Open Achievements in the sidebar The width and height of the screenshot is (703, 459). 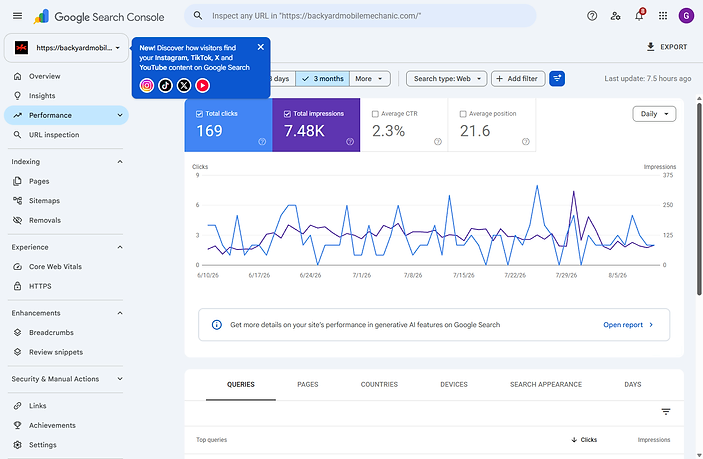pos(66,425)
